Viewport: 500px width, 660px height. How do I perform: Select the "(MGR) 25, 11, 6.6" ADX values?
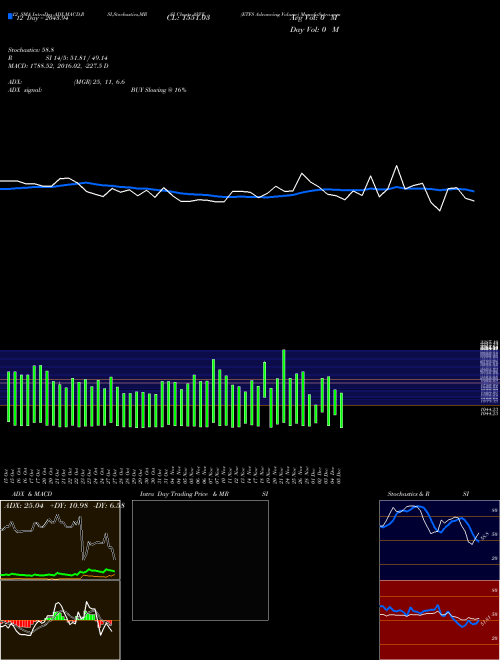(99, 82)
